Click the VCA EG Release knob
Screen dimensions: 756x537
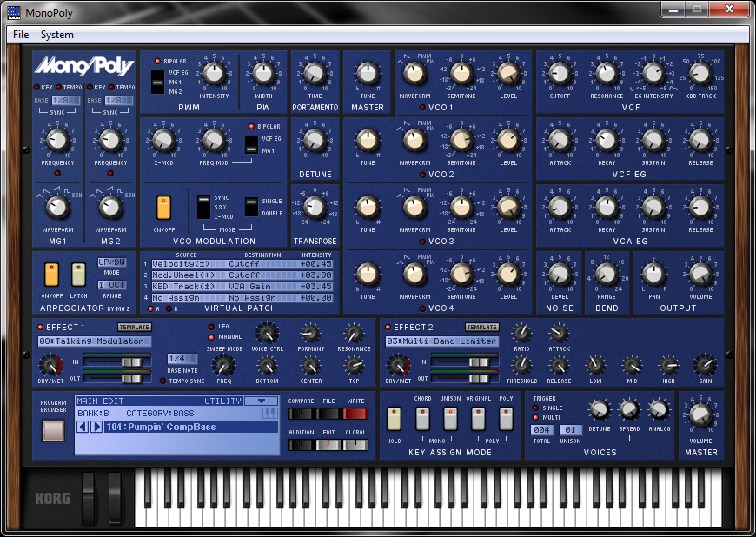700,208
